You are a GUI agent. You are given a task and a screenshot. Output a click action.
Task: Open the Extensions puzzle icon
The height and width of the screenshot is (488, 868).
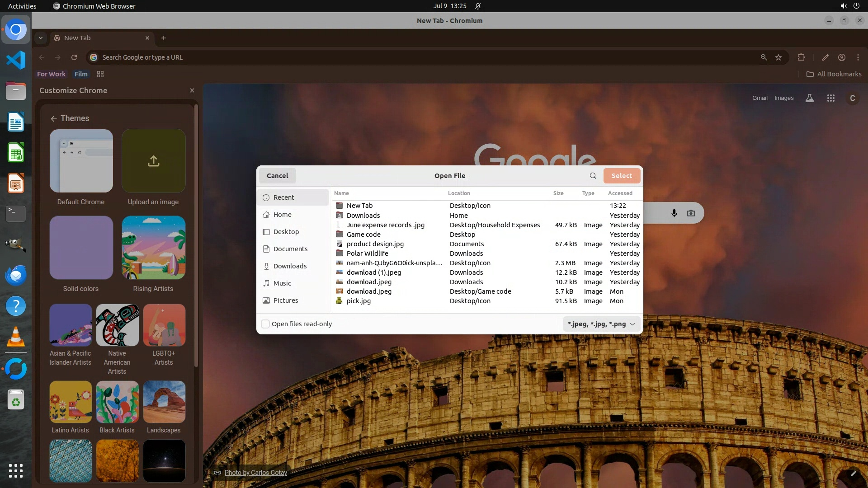tap(801, 57)
